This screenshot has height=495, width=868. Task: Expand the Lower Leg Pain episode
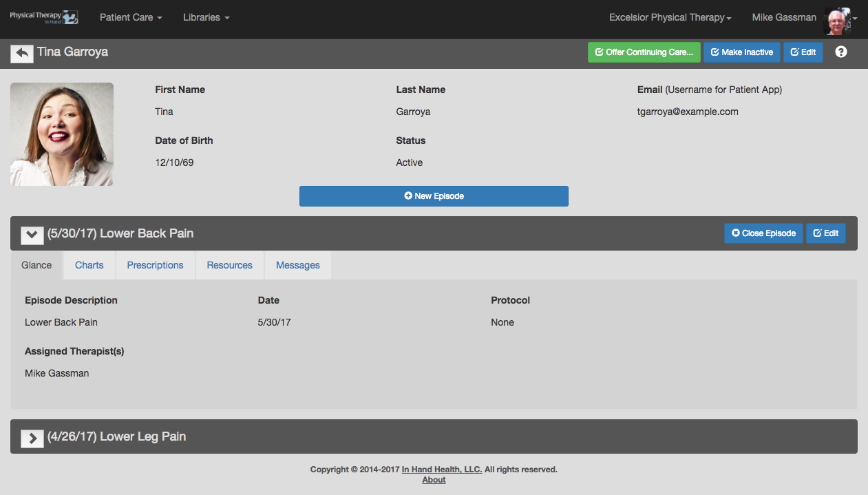(x=32, y=438)
